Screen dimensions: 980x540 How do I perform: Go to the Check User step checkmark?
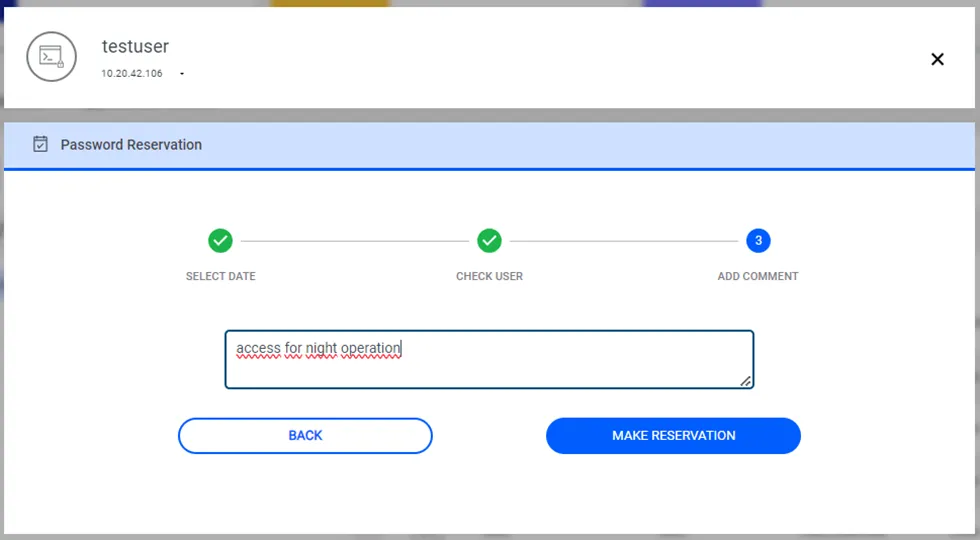tap(489, 241)
